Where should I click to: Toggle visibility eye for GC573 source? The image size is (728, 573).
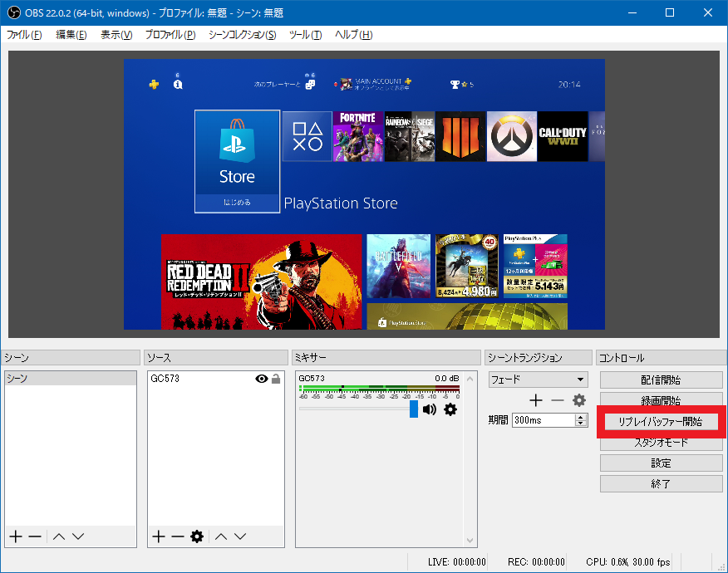point(262,379)
